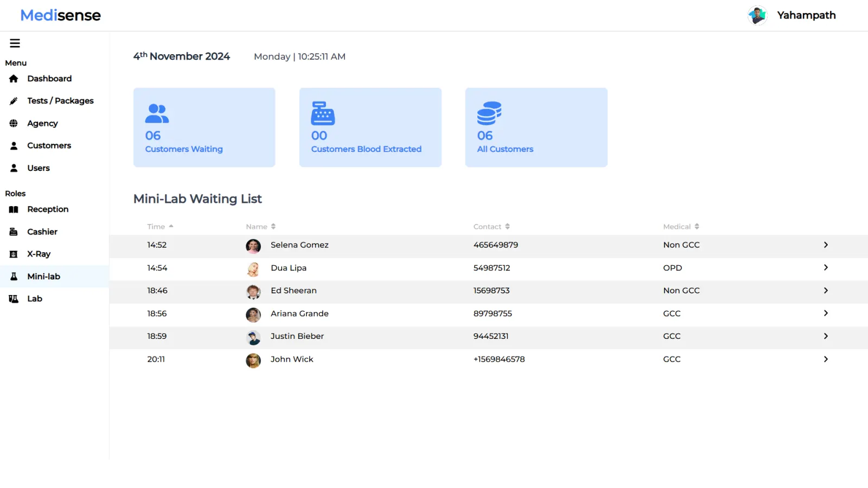The width and height of the screenshot is (868, 488).
Task: Open Yahampath profile avatar
Action: pyautogui.click(x=757, y=15)
